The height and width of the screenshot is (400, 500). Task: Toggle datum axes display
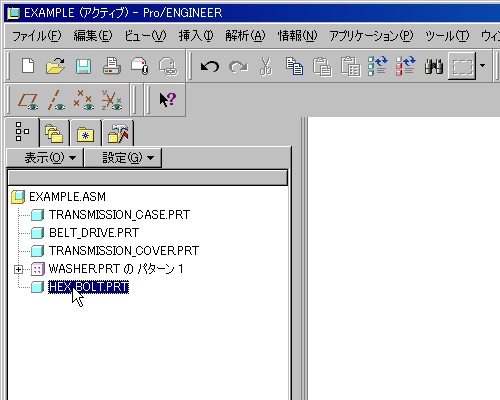[x=56, y=100]
